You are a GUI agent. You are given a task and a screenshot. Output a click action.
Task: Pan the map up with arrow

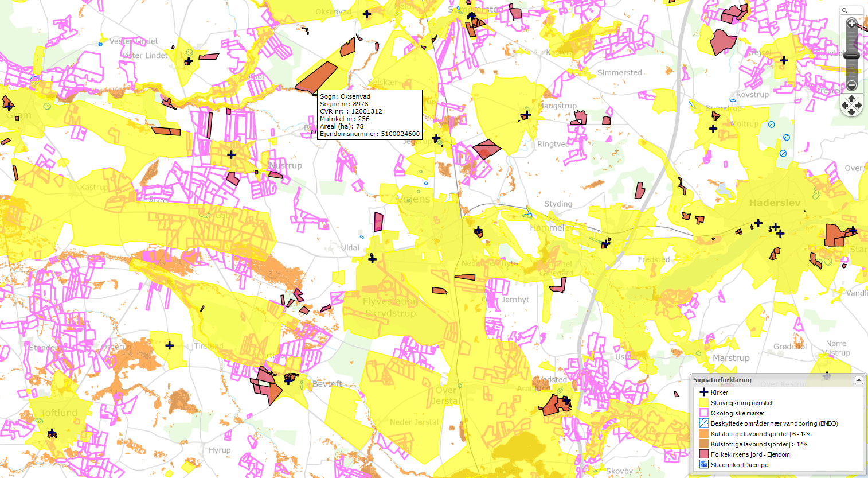coord(851,99)
